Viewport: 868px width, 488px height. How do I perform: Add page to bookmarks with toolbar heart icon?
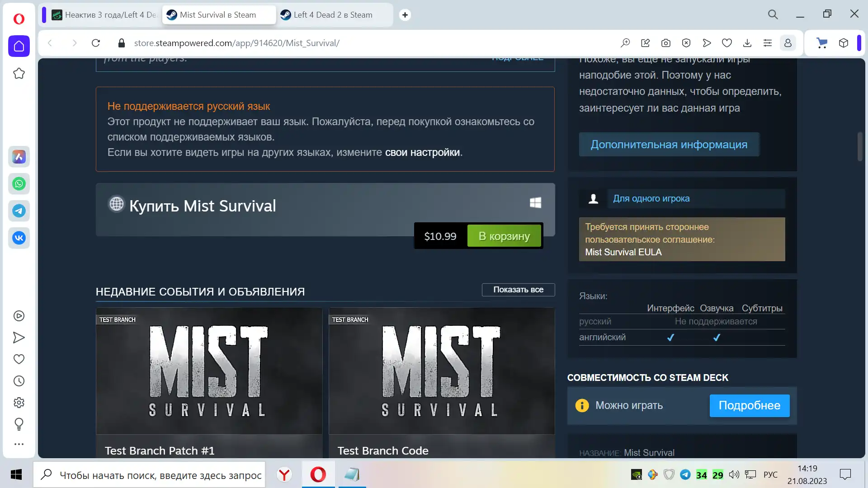pos(727,43)
